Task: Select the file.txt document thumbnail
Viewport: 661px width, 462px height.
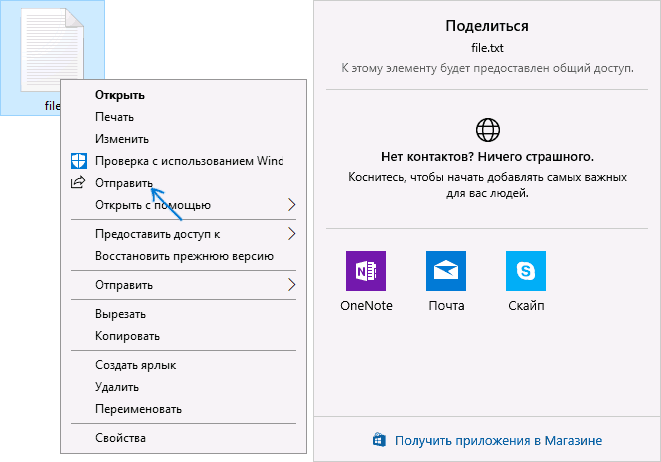Action: coord(52,51)
